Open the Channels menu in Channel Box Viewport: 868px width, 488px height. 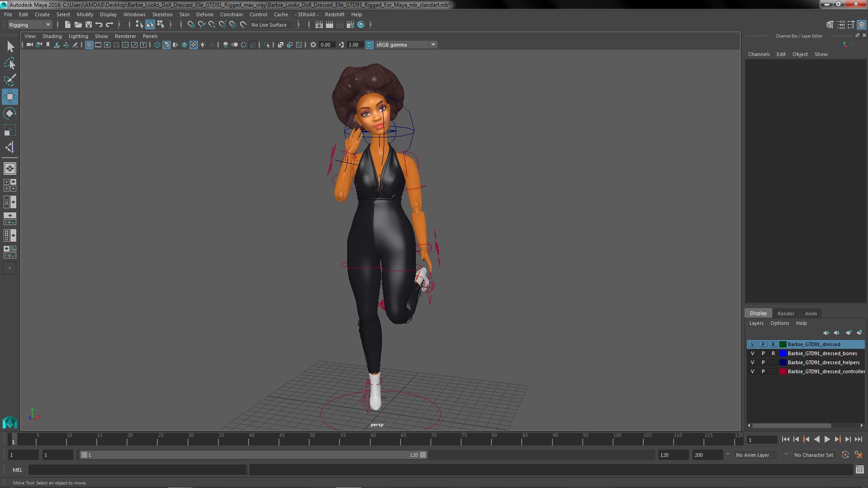coord(759,54)
